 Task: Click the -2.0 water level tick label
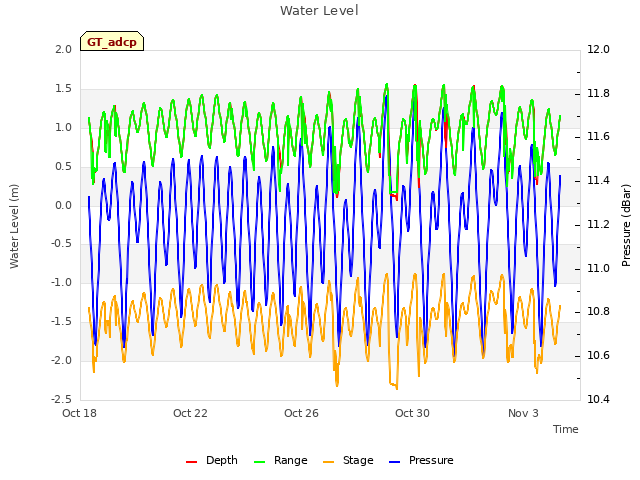(x=61, y=360)
